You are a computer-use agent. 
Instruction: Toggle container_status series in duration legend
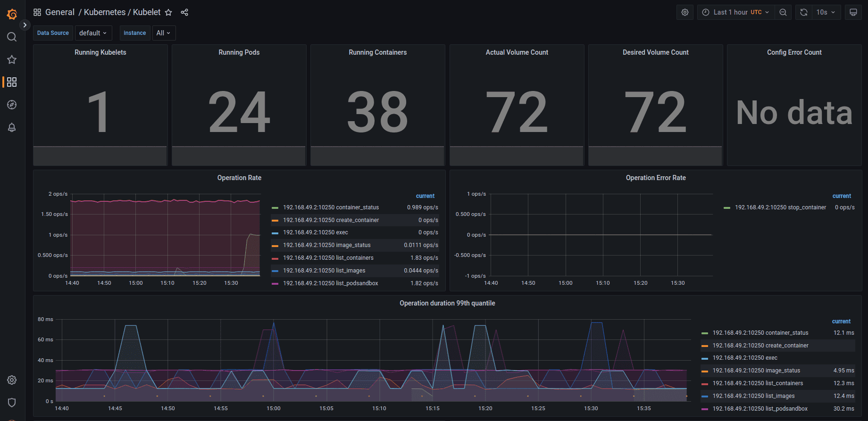(760, 333)
